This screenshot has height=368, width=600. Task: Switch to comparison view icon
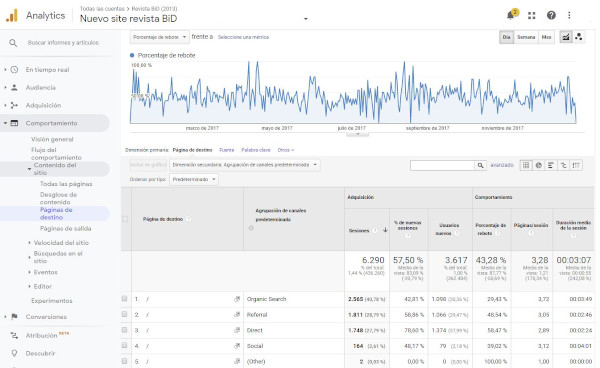coord(563,165)
